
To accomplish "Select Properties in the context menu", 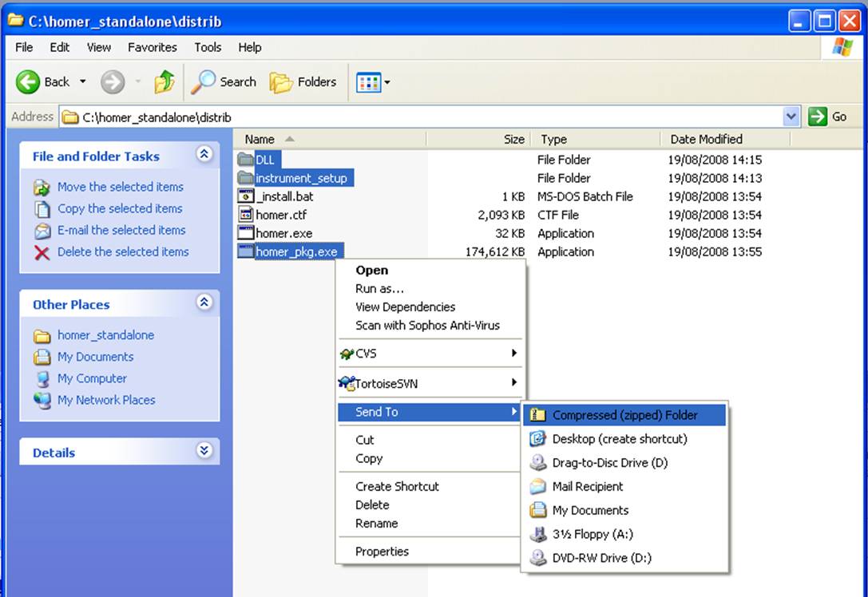I will pyautogui.click(x=382, y=552).
